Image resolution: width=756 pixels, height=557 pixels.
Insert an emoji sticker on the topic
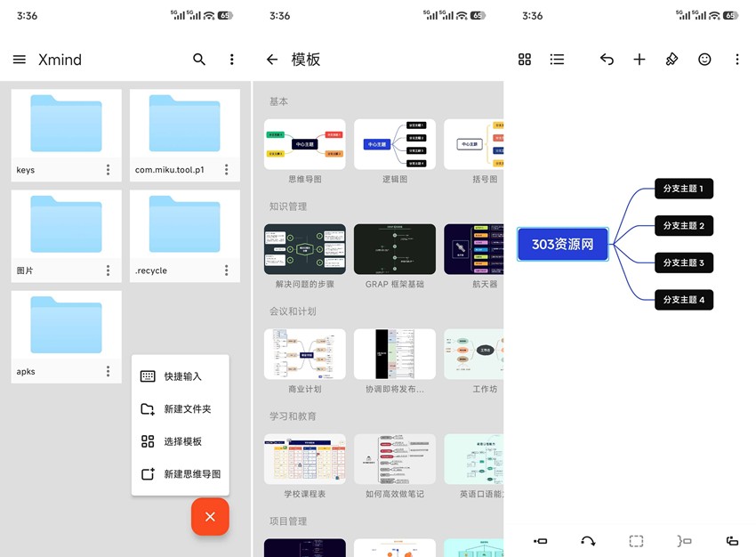coord(704,60)
